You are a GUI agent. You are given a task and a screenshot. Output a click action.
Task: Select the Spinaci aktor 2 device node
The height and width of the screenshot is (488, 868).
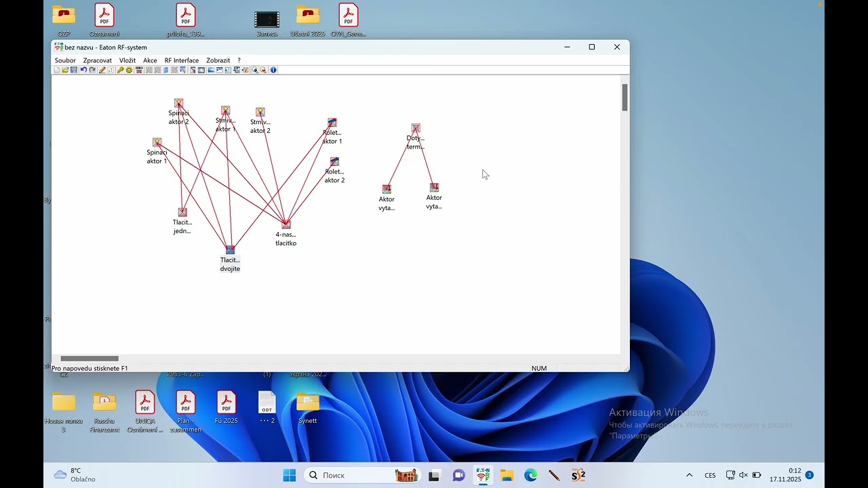pos(178,104)
